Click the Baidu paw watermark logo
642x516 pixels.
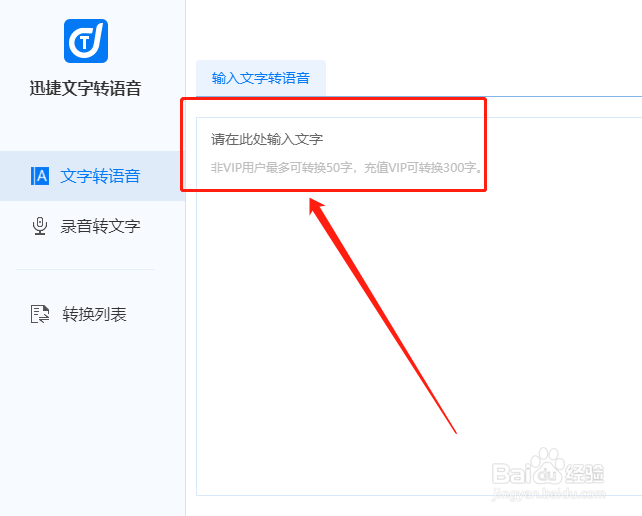[547, 466]
